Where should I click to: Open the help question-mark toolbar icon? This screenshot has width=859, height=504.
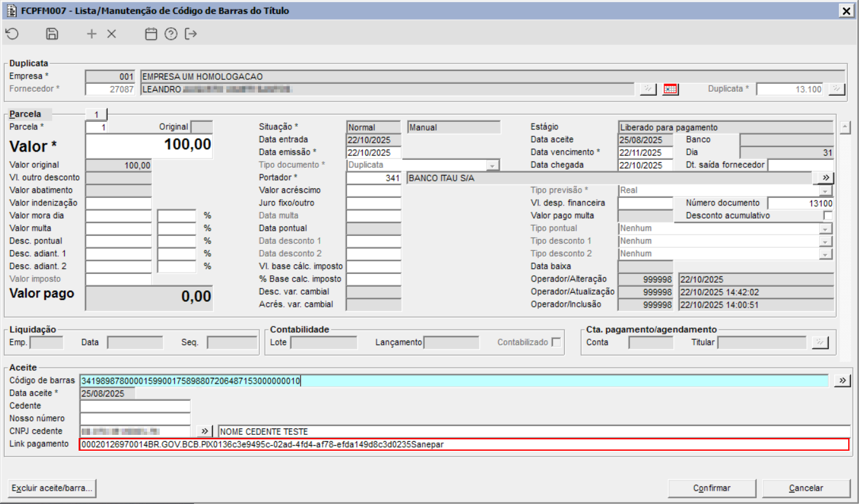(171, 34)
